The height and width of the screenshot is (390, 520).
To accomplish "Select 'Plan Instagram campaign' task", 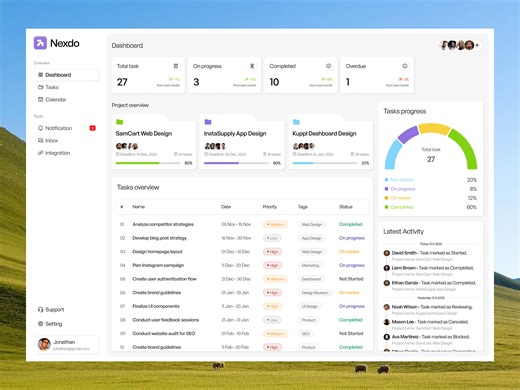I will [x=158, y=265].
